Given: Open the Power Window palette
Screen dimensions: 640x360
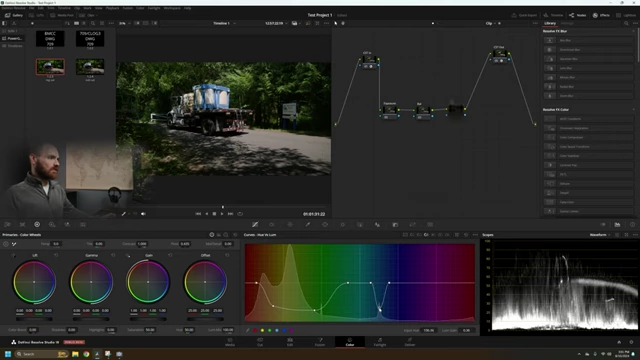Looking at the screenshot, I should coord(325,224).
